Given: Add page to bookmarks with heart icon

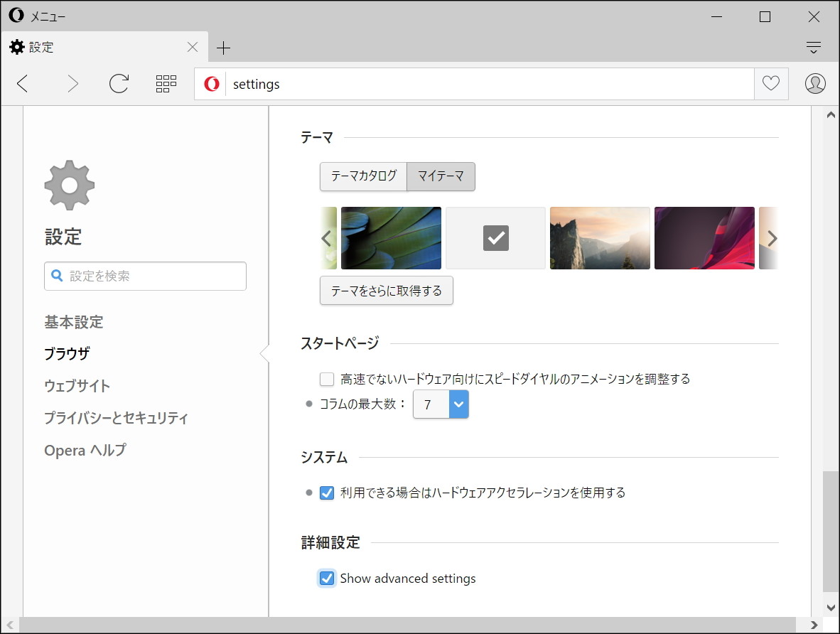Looking at the screenshot, I should point(770,83).
